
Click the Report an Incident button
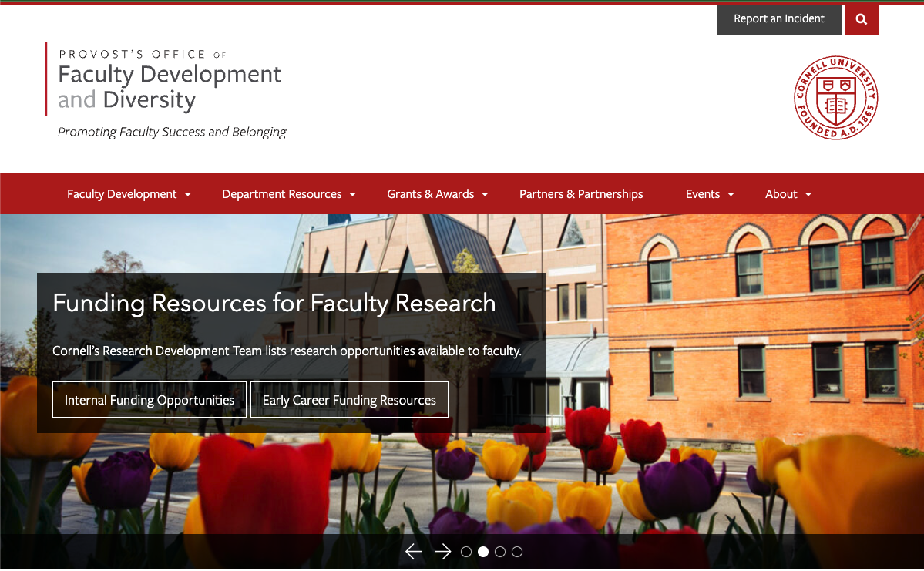pyautogui.click(x=778, y=19)
